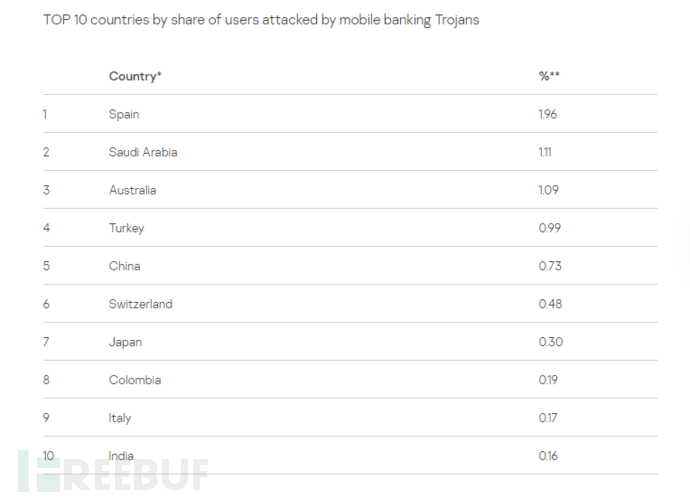The width and height of the screenshot is (690, 499).
Task: Select the 0.99 percentage for Turkey
Action: click(x=549, y=228)
